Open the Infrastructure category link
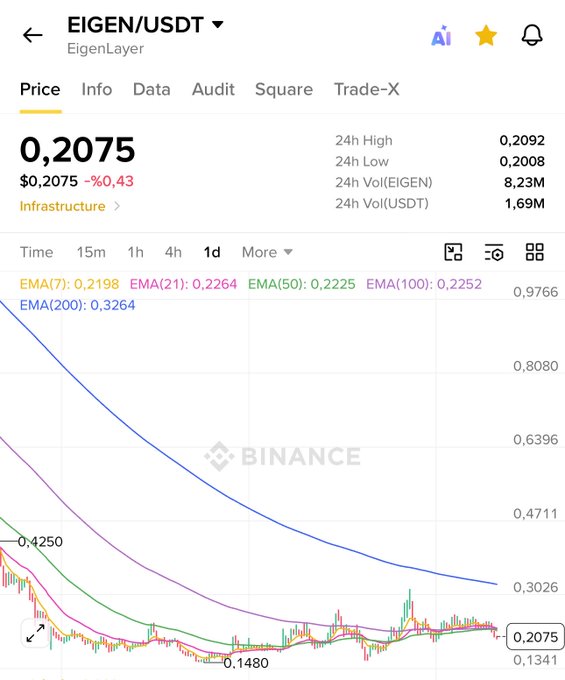 62,206
